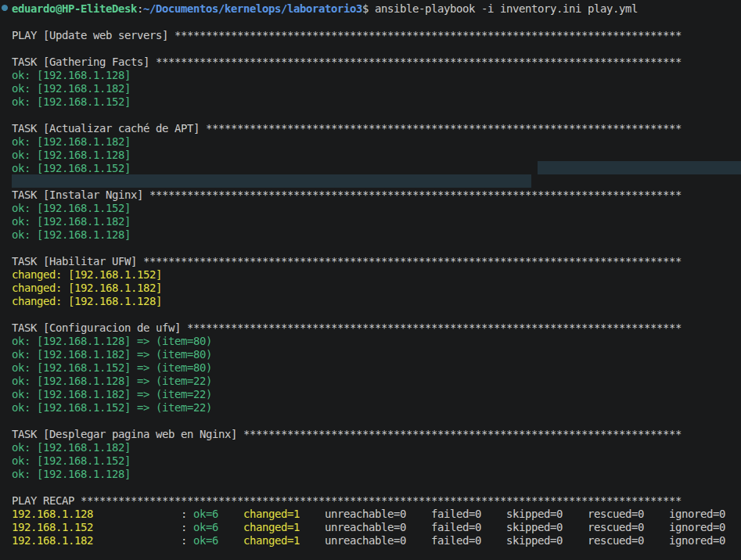The width and height of the screenshot is (741, 560).
Task: Click rescued=0 in the 192.168.1.182 recap row
Action: tap(617, 540)
